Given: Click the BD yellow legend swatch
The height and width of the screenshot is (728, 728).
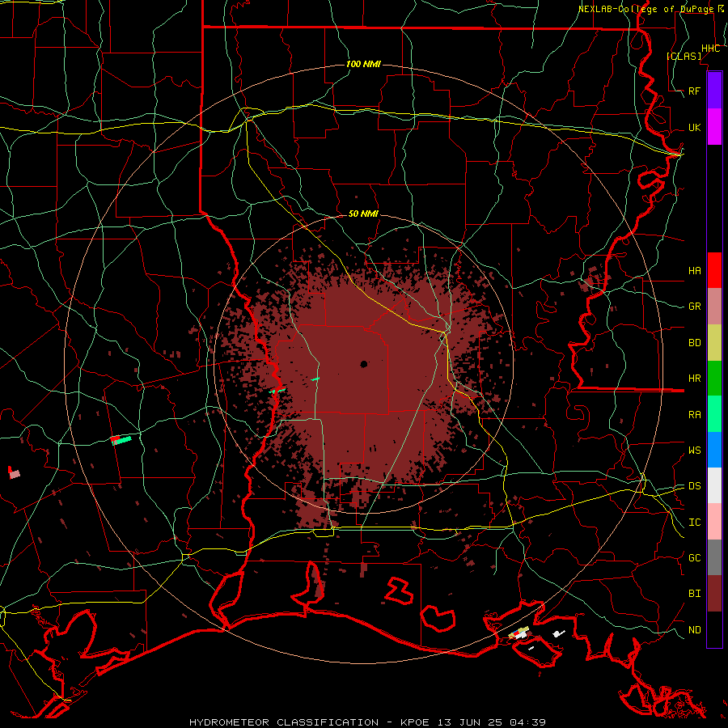Looking at the screenshot, I should tap(714, 343).
